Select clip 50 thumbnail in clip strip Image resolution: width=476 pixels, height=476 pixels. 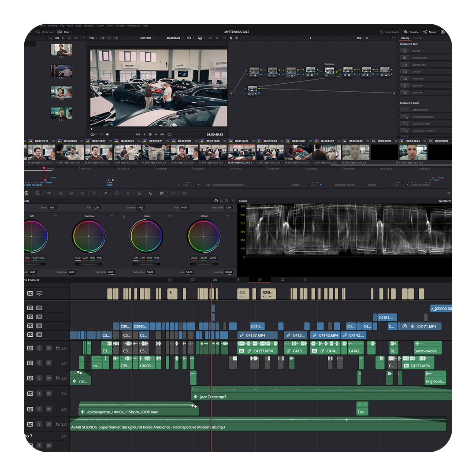pyautogui.click(x=242, y=152)
